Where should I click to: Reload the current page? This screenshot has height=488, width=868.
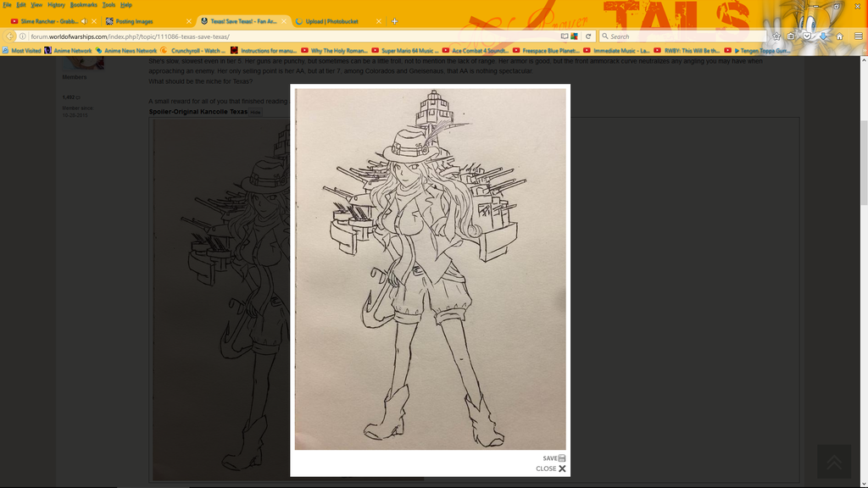pyautogui.click(x=588, y=36)
